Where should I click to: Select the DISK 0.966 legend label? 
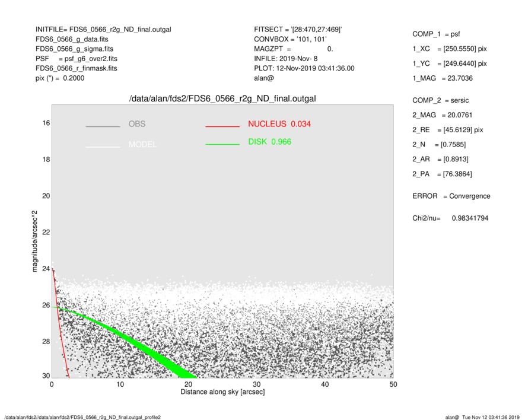(269, 142)
